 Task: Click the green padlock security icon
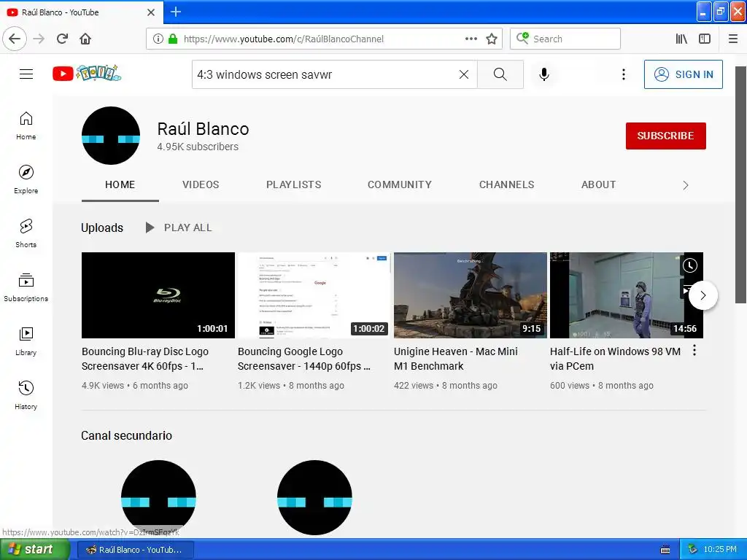click(173, 39)
